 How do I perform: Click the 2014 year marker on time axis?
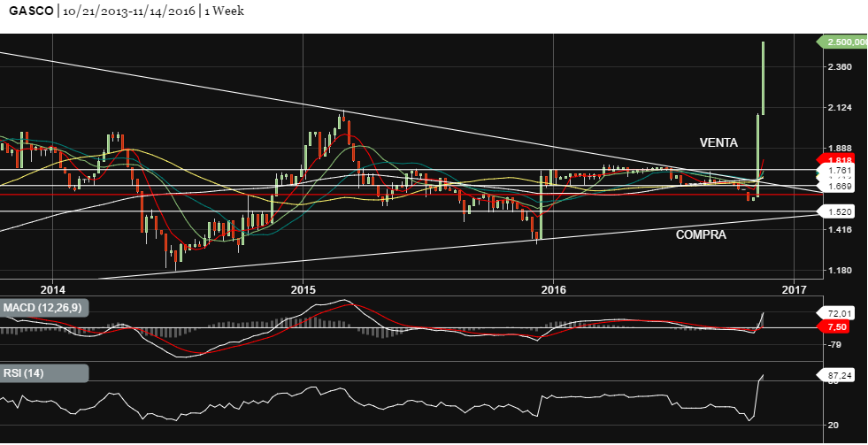click(53, 289)
